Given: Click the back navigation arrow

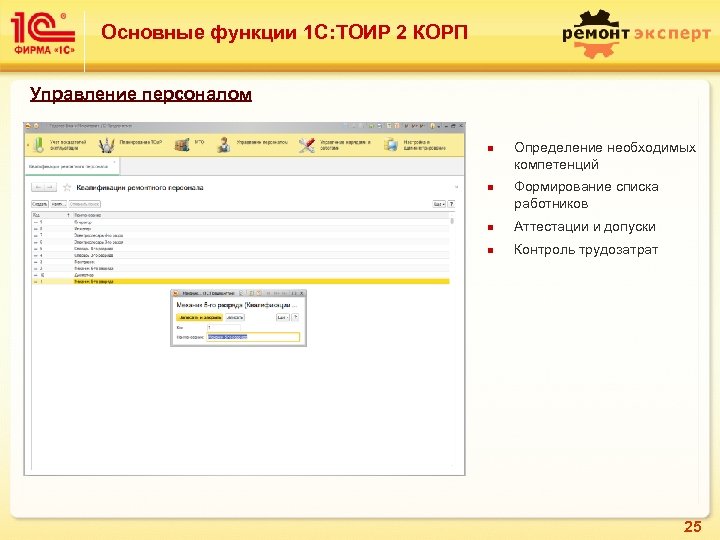Looking at the screenshot, I should (x=38, y=187).
